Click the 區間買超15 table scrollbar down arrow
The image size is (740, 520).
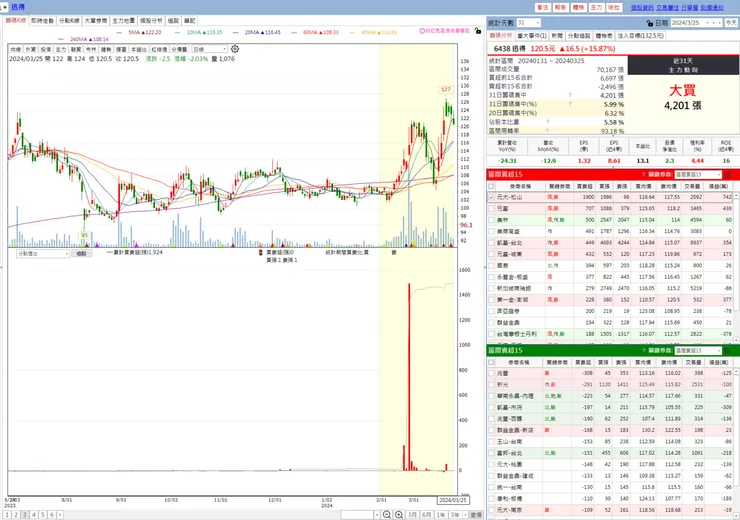click(736, 340)
